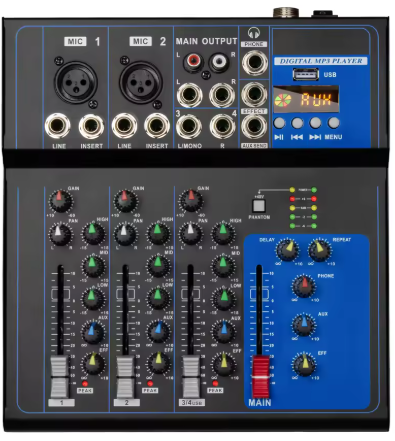Click channel 1 INSERT jack
395x441 pixels.
(x=91, y=126)
